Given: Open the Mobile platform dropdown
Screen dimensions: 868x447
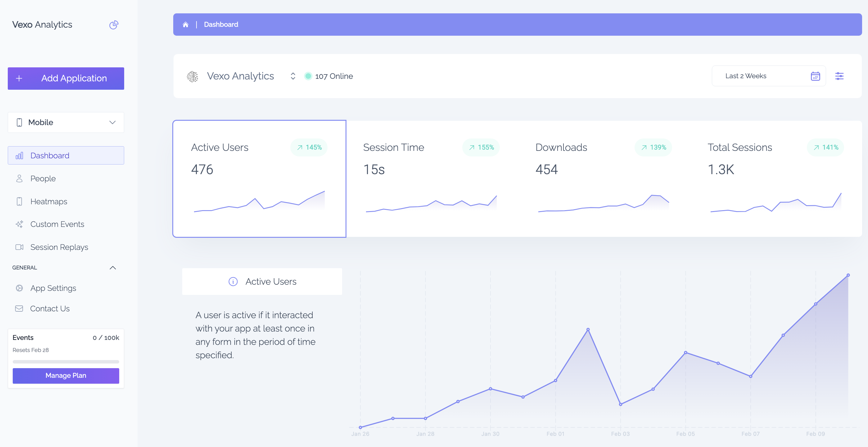Looking at the screenshot, I should click(66, 122).
